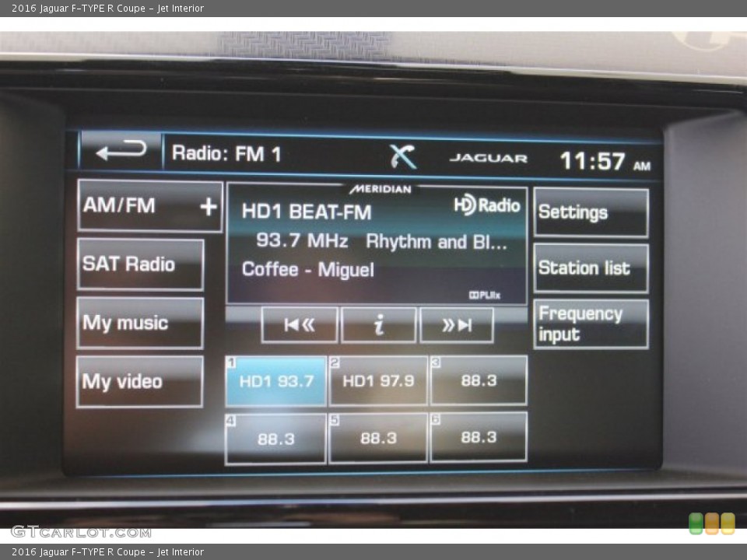This screenshot has width=747, height=560.
Task: Select preset 1 HD1 93.7
Action: 275,381
